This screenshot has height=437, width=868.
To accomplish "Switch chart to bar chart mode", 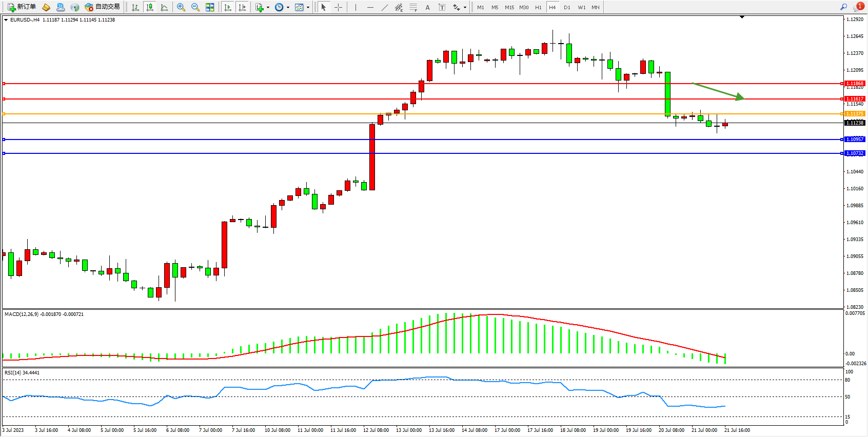I will [135, 7].
